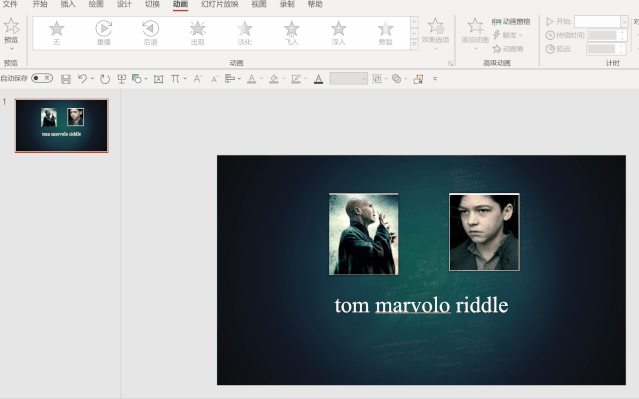Open the selection pane icon
The width and height of the screenshot is (639, 399).
[419, 79]
